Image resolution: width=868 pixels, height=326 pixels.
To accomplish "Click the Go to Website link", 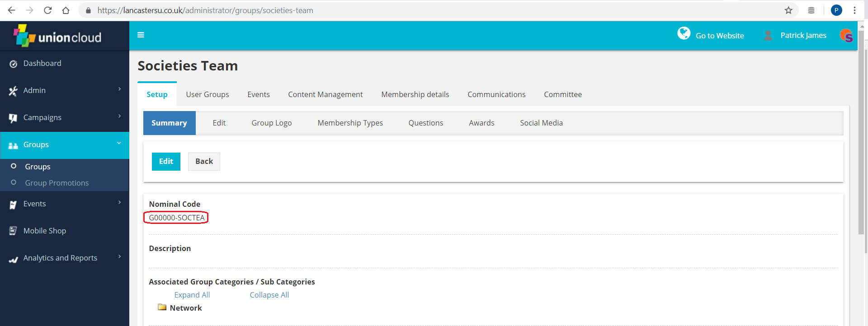I will coord(720,36).
